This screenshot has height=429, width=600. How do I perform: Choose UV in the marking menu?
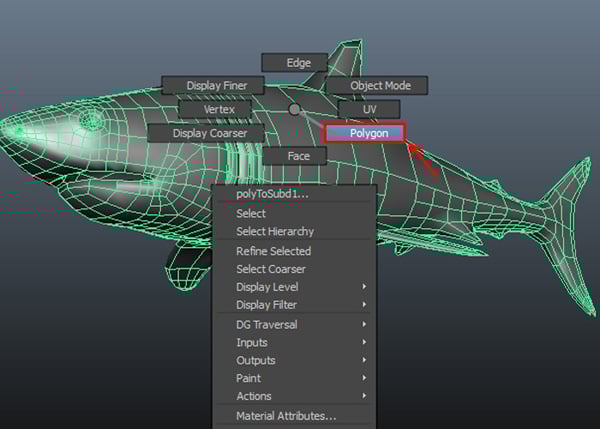tap(369, 109)
